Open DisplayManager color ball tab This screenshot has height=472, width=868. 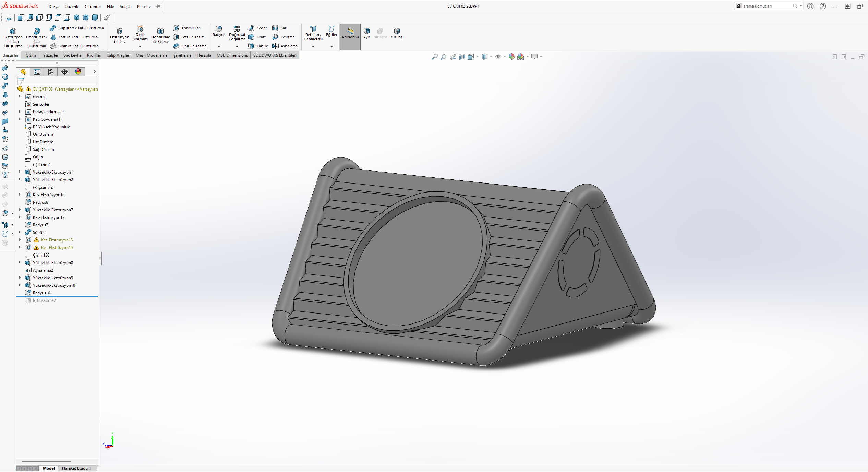pos(78,71)
